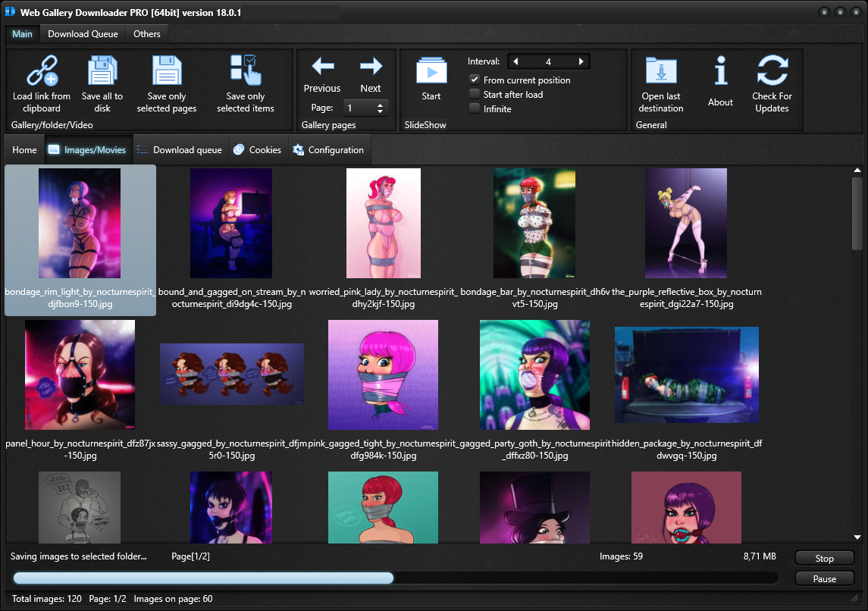Click Save only selected pages icon

(x=167, y=70)
